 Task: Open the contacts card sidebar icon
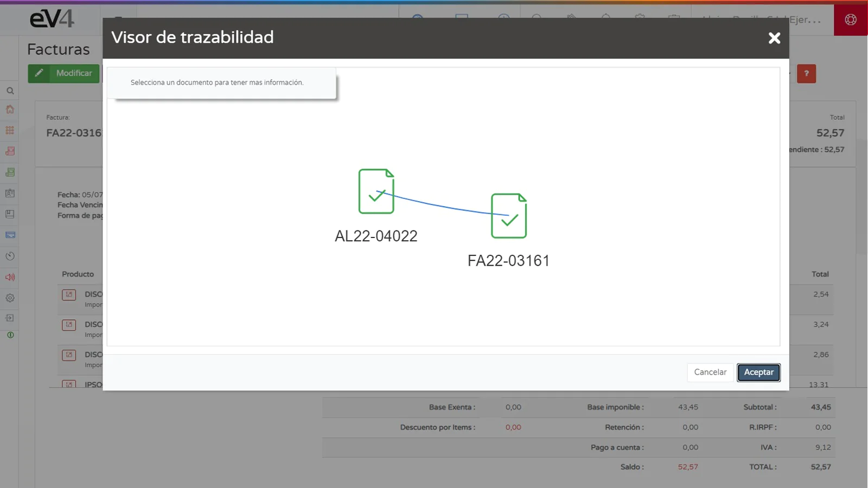[10, 193]
